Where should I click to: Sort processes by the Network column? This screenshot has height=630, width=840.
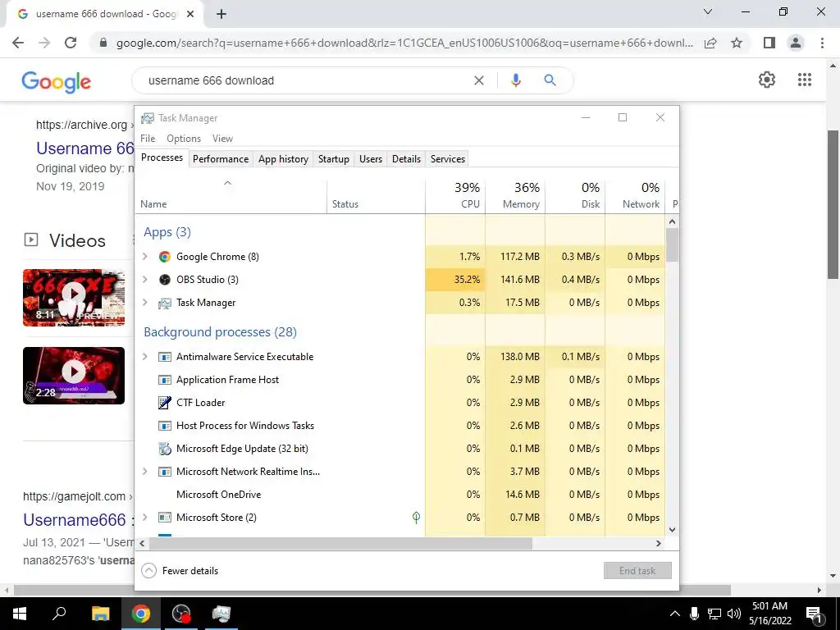click(x=636, y=195)
